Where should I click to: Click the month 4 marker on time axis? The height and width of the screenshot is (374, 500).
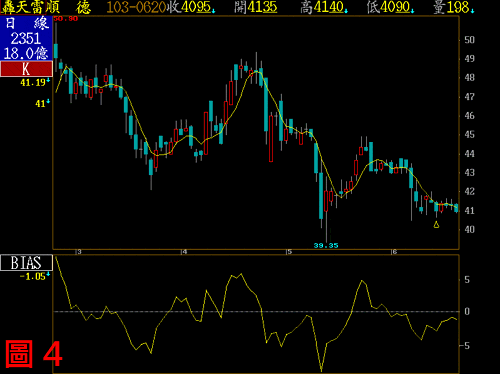click(184, 252)
